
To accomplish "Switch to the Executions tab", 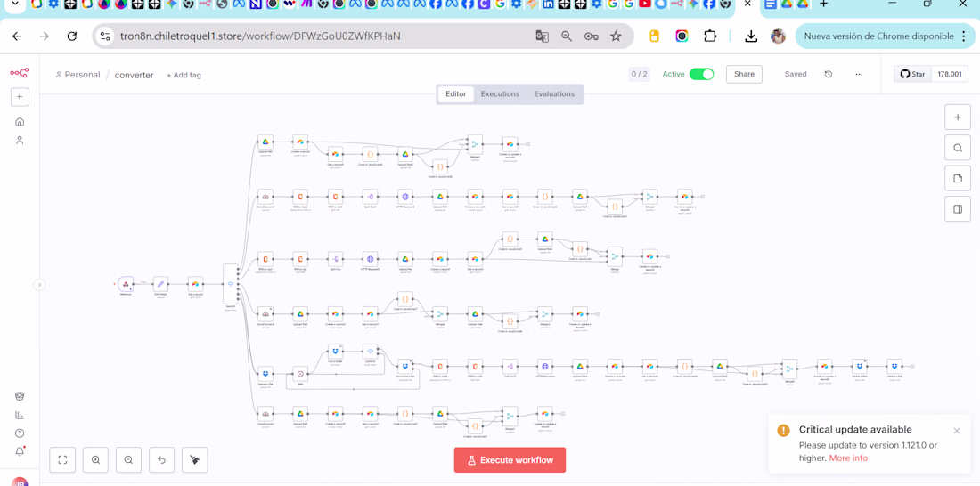I will coord(500,93).
